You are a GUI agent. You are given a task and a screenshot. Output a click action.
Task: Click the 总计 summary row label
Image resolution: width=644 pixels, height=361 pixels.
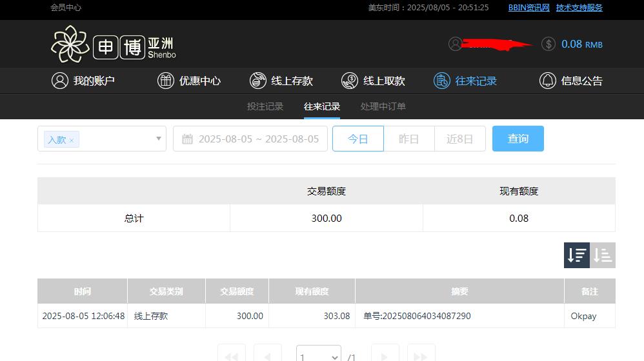pos(134,219)
